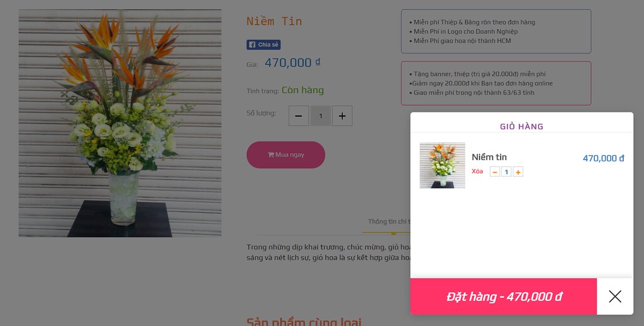The image size is (644, 326).
Task: Click the Mua ngay buy button
Action: (286, 155)
